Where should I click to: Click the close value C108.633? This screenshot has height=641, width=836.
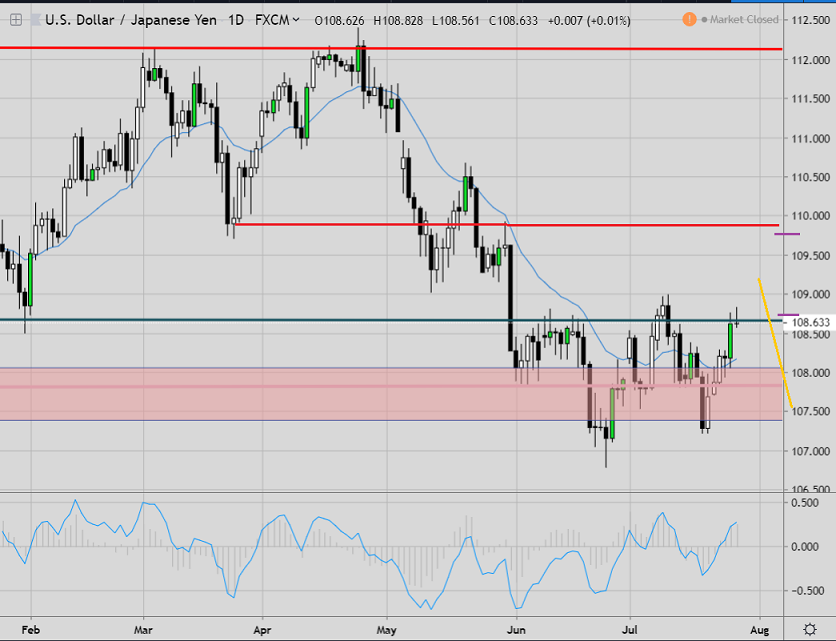[x=513, y=21]
